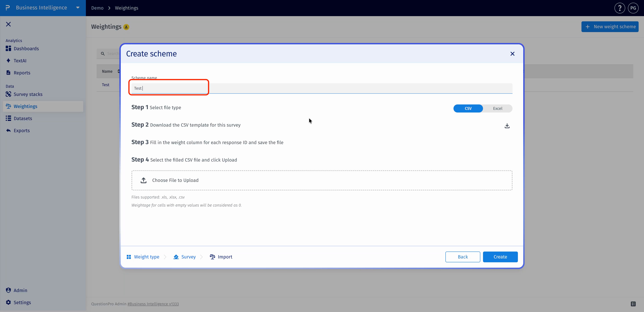Screen dimensions: 644x312
Task: Open Reports in the sidebar
Action: click(x=22, y=73)
